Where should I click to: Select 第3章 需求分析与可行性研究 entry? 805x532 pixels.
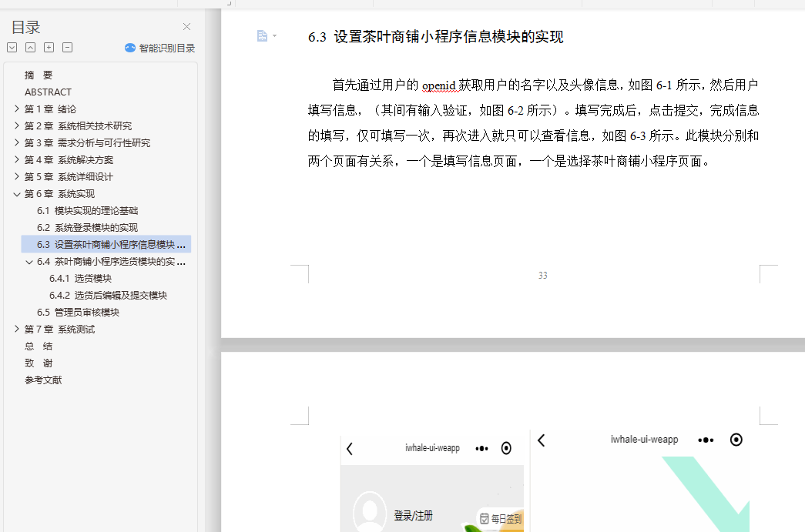(87, 142)
